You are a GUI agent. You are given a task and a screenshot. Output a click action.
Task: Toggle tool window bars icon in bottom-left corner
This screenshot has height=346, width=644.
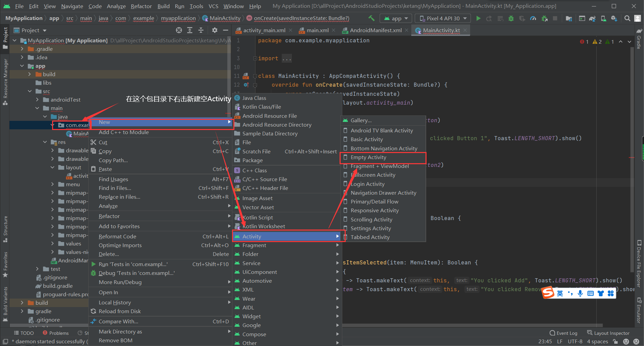[5, 341]
